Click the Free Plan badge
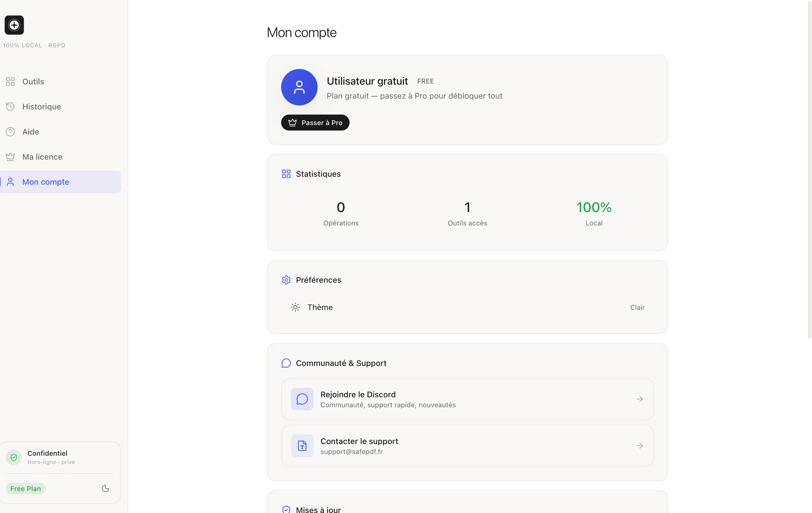Screen dimensions: 812x513 point(25,488)
